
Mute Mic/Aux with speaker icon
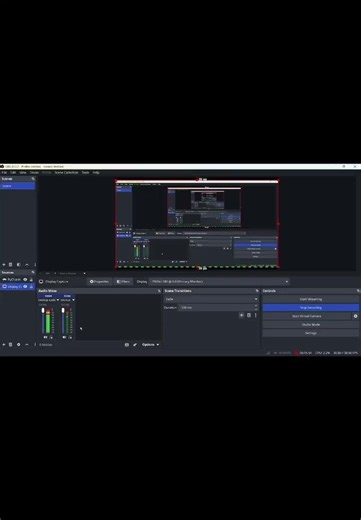pyautogui.click(x=64, y=337)
